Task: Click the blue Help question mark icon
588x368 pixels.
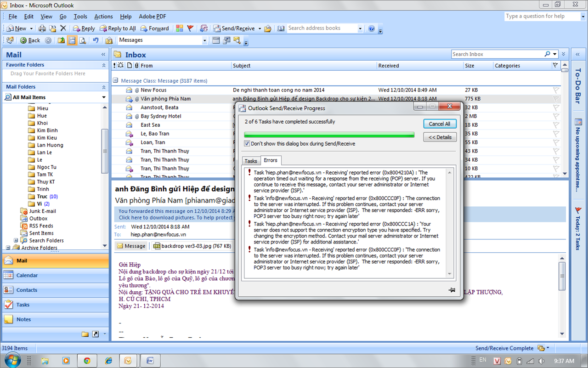Action: pyautogui.click(x=372, y=28)
